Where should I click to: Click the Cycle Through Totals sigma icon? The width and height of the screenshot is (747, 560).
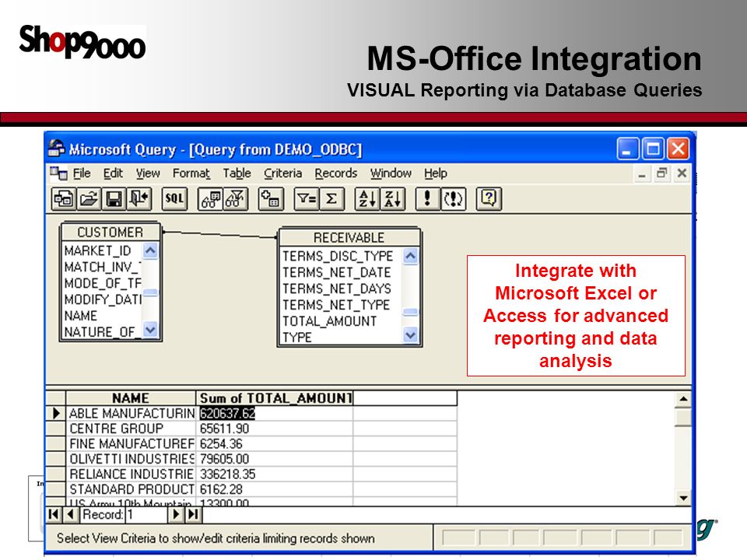pos(331,198)
